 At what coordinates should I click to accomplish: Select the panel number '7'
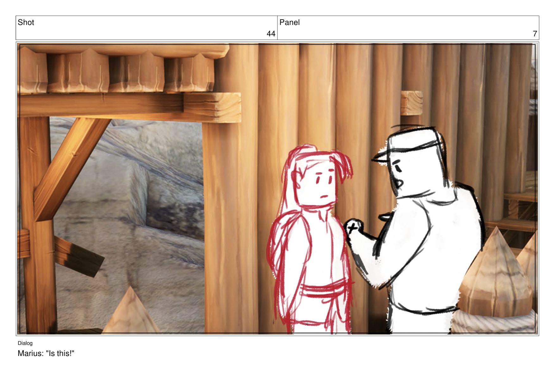click(x=535, y=34)
